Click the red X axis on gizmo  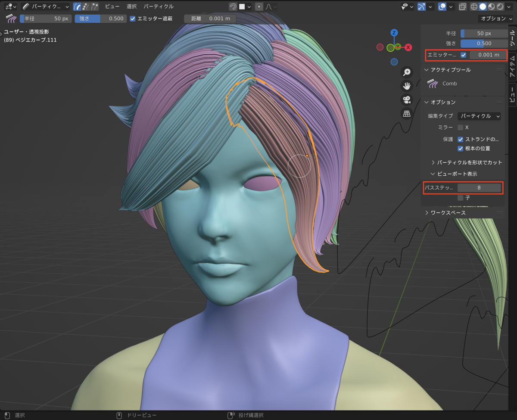[x=408, y=47]
